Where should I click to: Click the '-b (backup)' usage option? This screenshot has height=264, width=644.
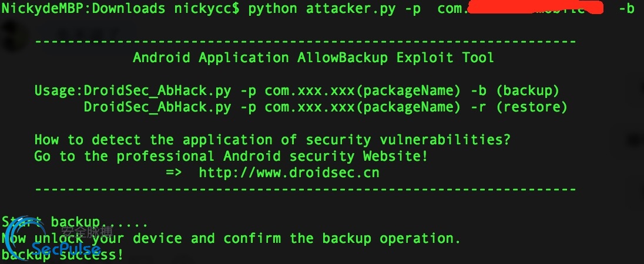pos(515,90)
